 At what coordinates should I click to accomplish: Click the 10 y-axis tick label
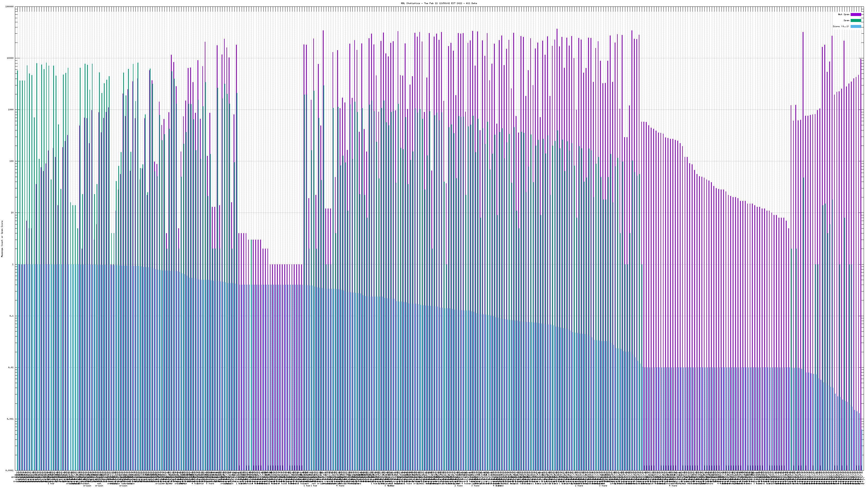[12, 213]
